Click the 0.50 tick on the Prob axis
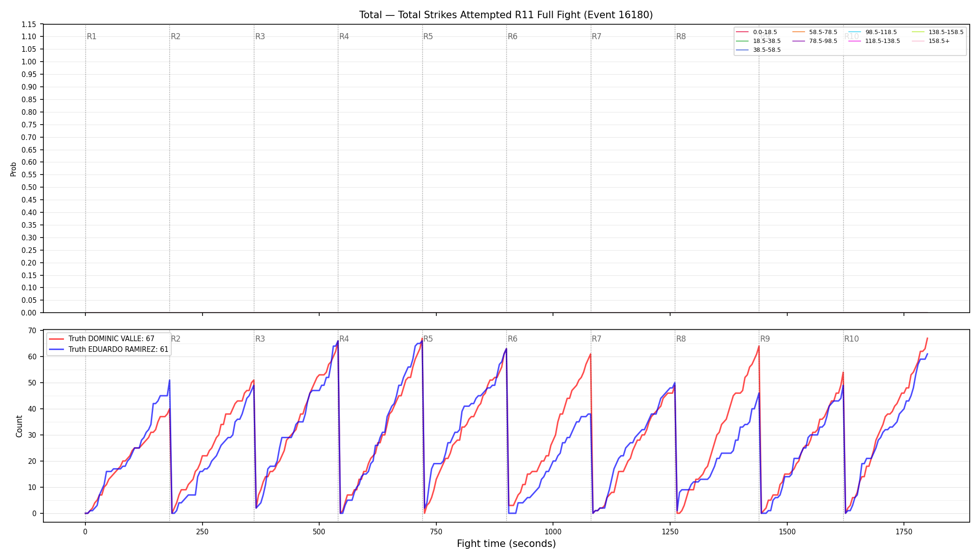980x560 pixels. 29,188
